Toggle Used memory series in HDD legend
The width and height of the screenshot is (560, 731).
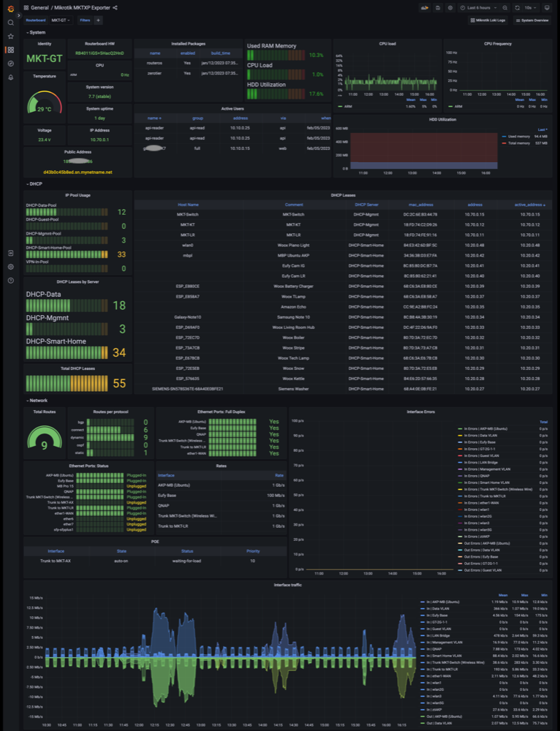tap(518, 137)
